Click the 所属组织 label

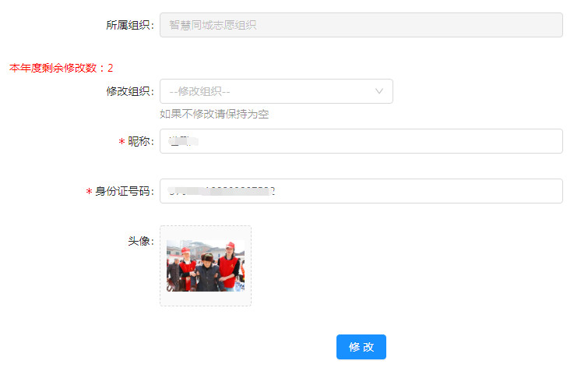pyautogui.click(x=130, y=25)
